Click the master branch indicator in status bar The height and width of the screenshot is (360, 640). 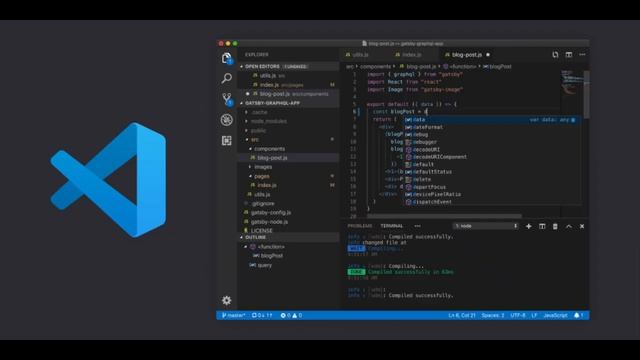(233, 315)
